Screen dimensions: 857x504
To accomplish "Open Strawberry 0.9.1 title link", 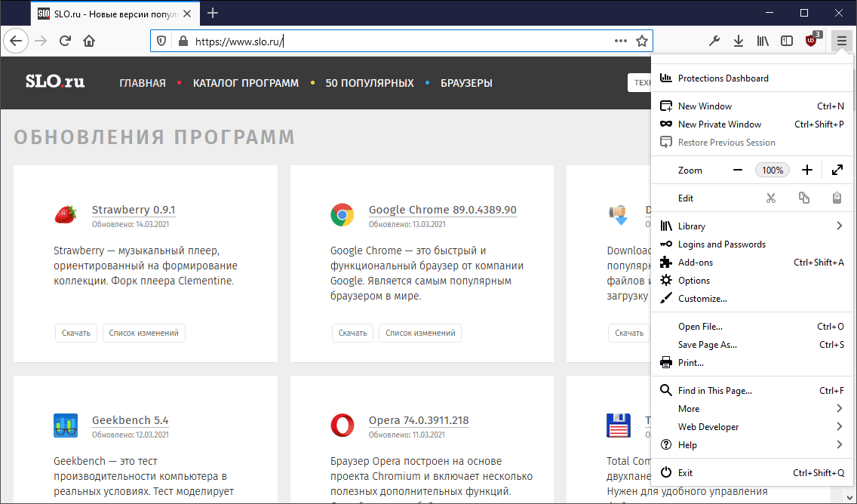I will coord(134,210).
